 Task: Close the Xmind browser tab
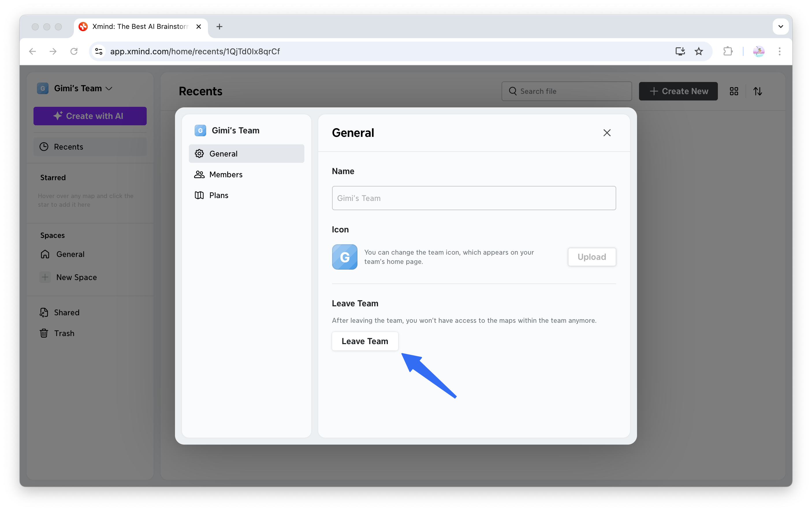coord(199,26)
